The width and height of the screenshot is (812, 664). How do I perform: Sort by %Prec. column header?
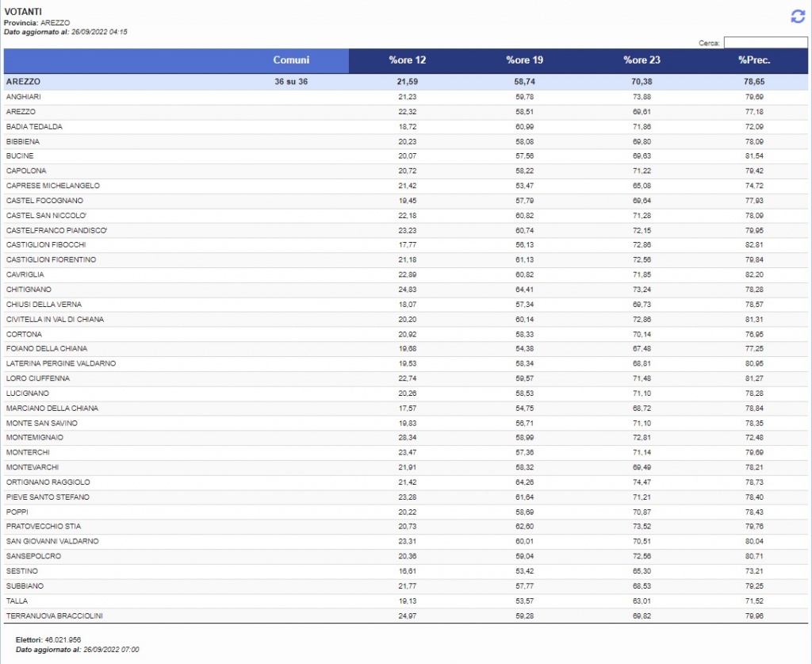[x=753, y=60]
